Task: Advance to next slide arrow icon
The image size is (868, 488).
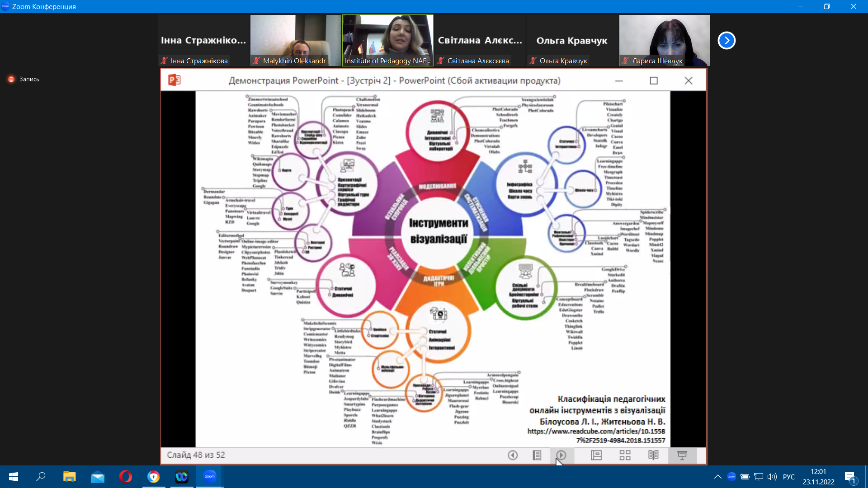Action: click(561, 455)
